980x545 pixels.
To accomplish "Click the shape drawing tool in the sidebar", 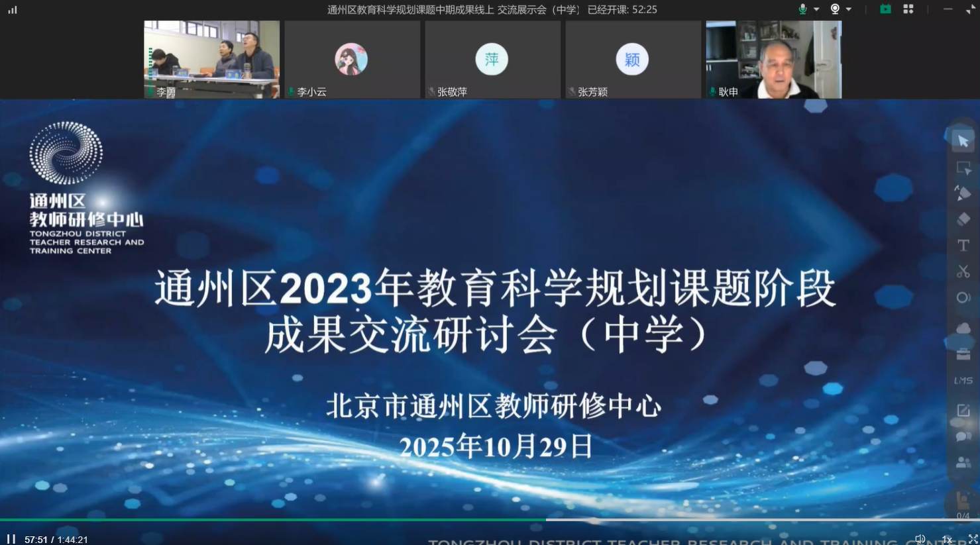I will [963, 298].
